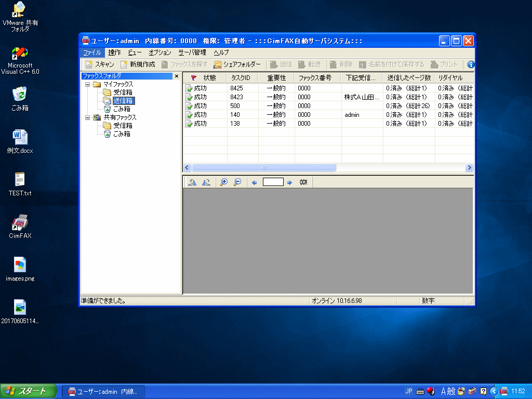Open the サーバ管理 menu

coord(192,52)
